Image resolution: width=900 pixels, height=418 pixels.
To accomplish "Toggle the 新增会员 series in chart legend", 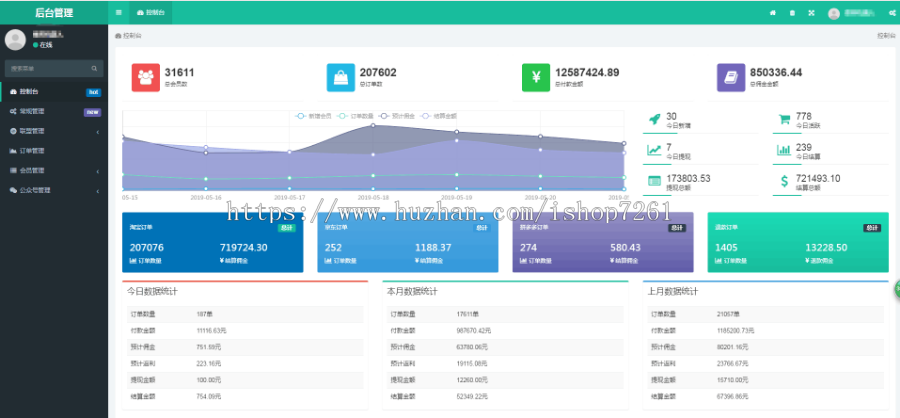I will point(313,116).
